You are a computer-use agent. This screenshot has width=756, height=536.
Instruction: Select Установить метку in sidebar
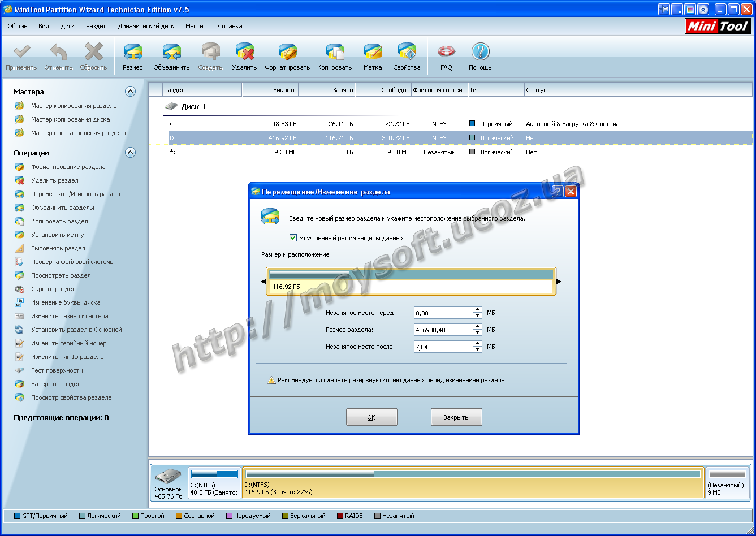point(57,235)
